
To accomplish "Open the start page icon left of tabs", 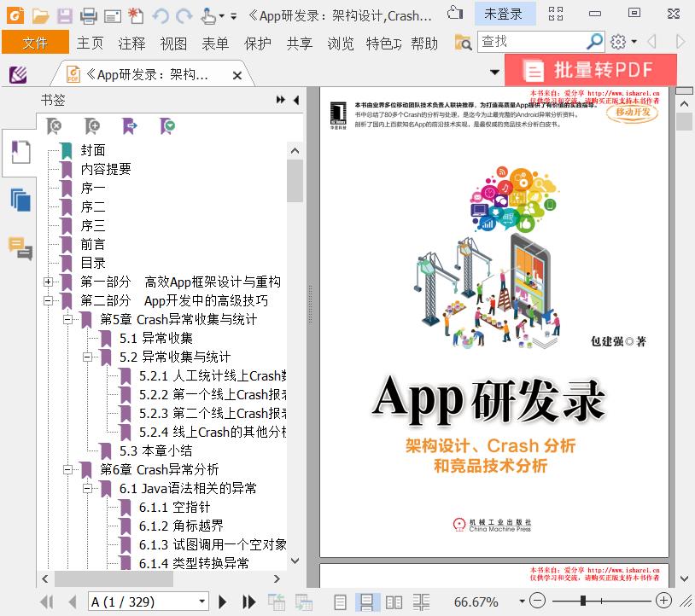I will pos(18,74).
